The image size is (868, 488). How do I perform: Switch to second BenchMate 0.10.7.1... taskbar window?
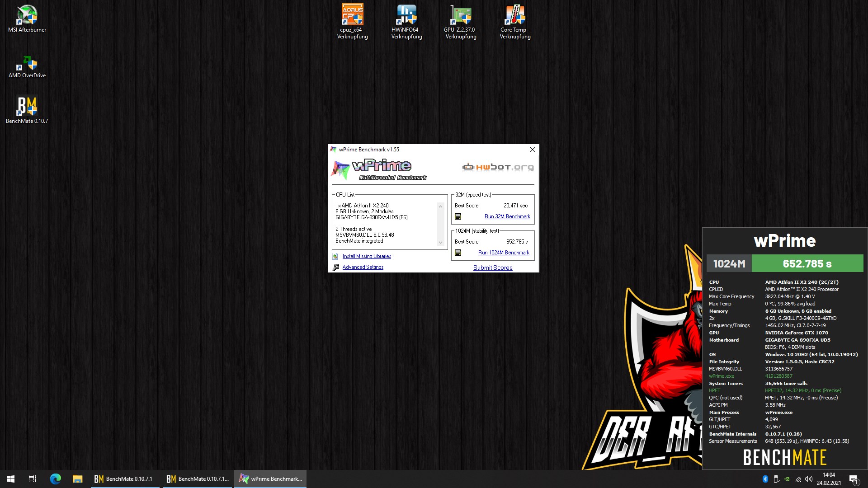point(197,479)
